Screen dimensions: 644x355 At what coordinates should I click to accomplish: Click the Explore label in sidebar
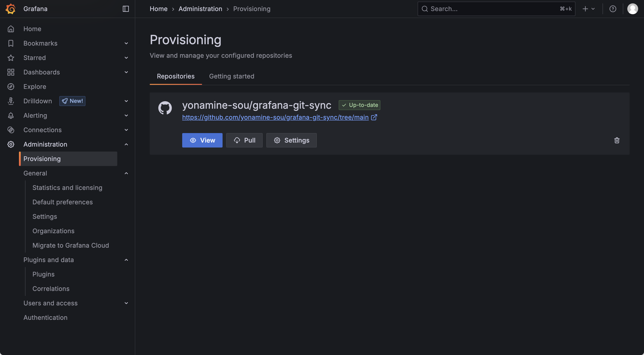35,87
